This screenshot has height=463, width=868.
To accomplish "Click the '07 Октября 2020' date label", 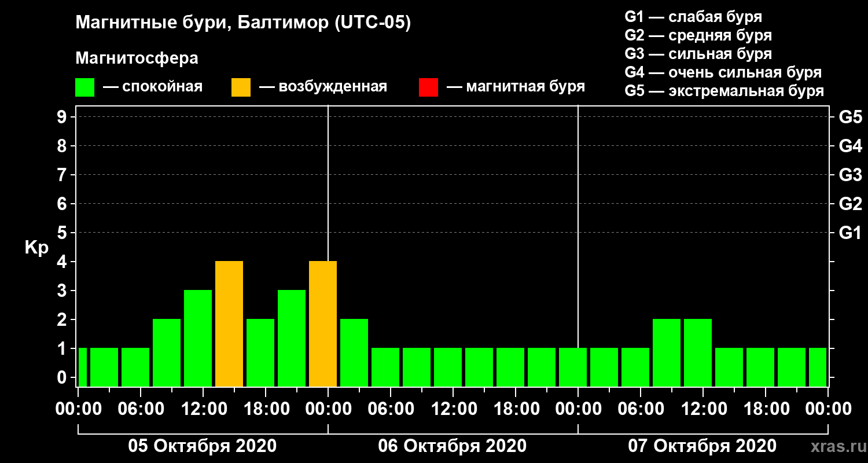I will (x=703, y=446).
